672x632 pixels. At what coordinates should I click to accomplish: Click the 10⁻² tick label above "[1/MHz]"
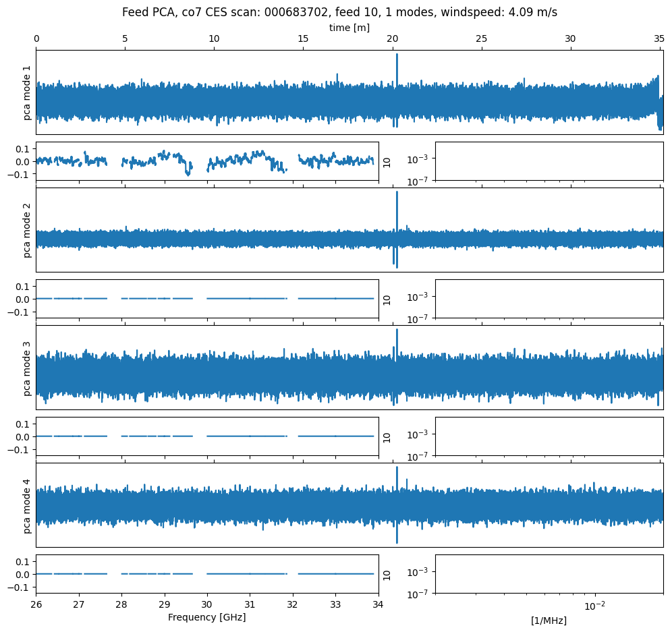[594, 605]
